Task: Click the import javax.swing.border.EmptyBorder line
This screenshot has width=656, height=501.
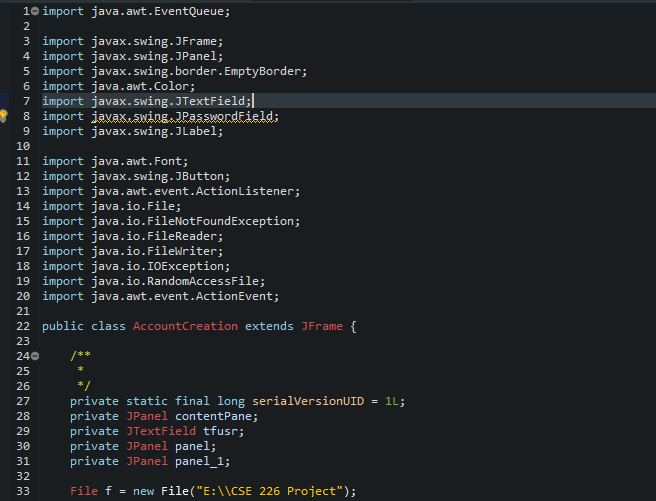Action: point(174,71)
